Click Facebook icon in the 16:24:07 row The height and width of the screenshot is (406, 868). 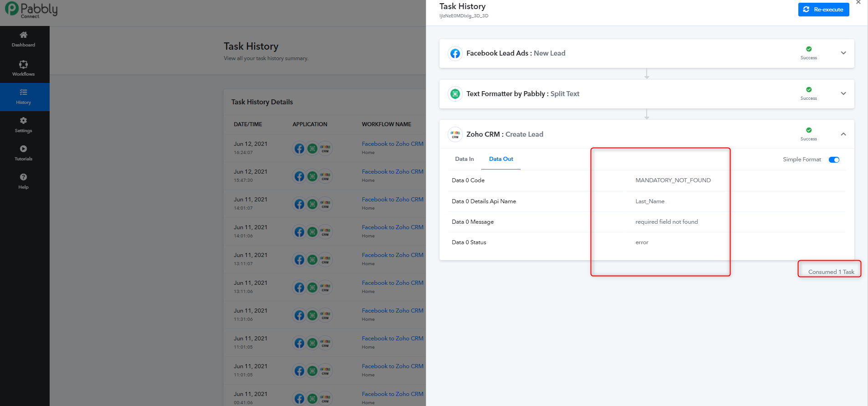click(x=299, y=149)
